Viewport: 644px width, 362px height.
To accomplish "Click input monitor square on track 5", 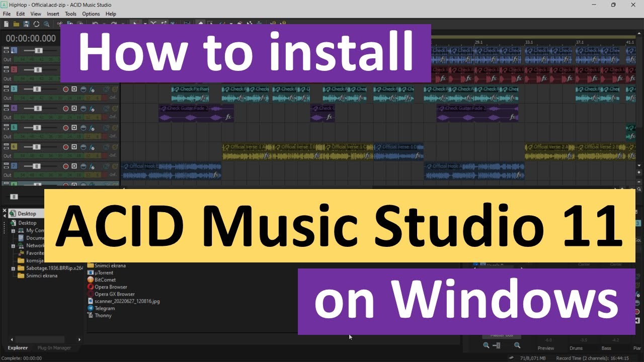I will click(x=74, y=127).
